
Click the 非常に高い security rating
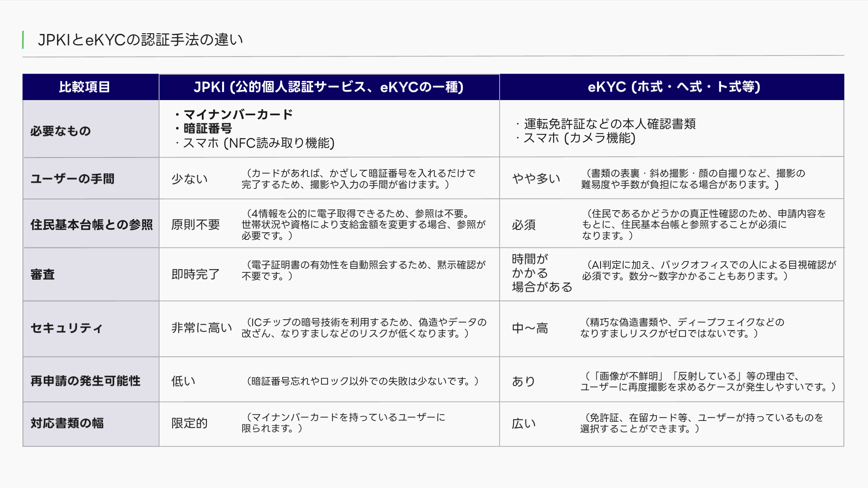[200, 327]
